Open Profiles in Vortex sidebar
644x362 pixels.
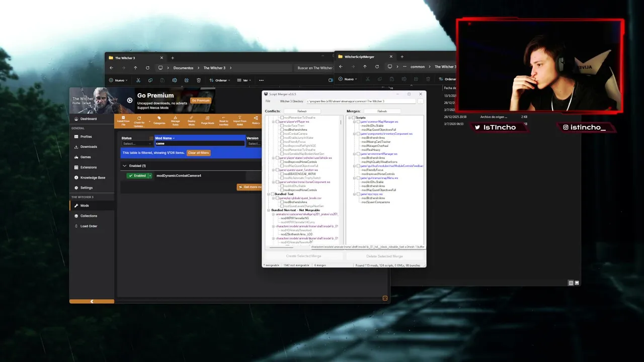(86, 137)
